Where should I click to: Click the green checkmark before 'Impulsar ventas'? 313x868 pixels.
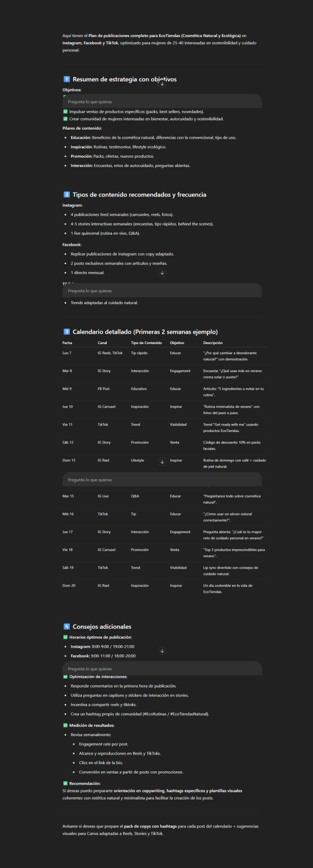coord(66,112)
